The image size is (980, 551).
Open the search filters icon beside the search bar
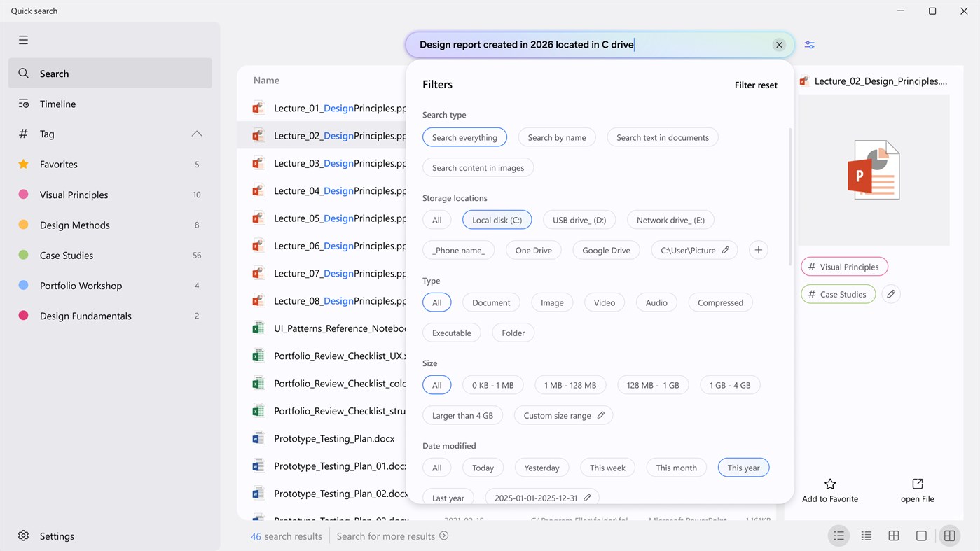[x=809, y=44]
